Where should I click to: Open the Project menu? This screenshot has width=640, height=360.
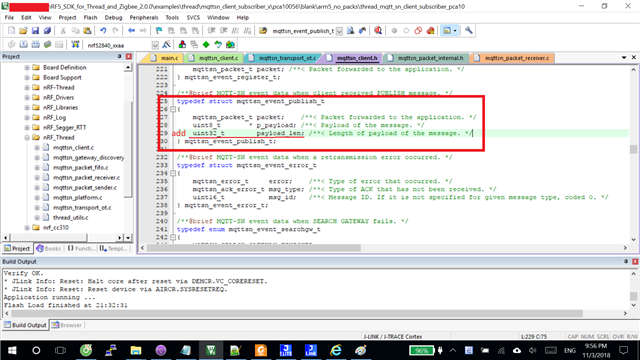pyautogui.click(x=67, y=18)
